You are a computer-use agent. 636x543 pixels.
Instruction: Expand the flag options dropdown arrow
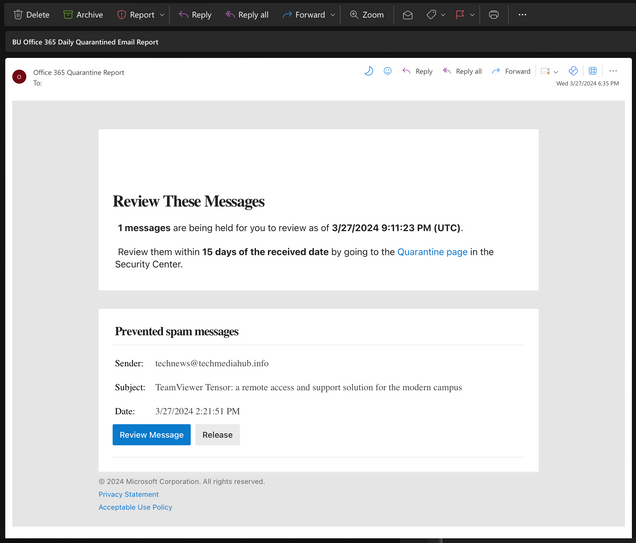pos(472,15)
